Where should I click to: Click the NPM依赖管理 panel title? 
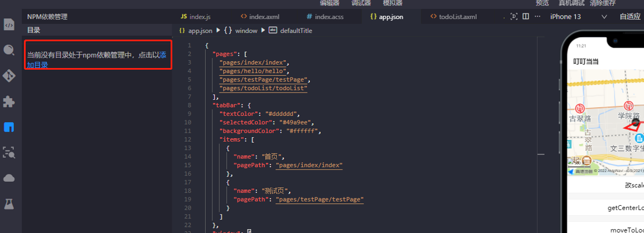pos(47,17)
